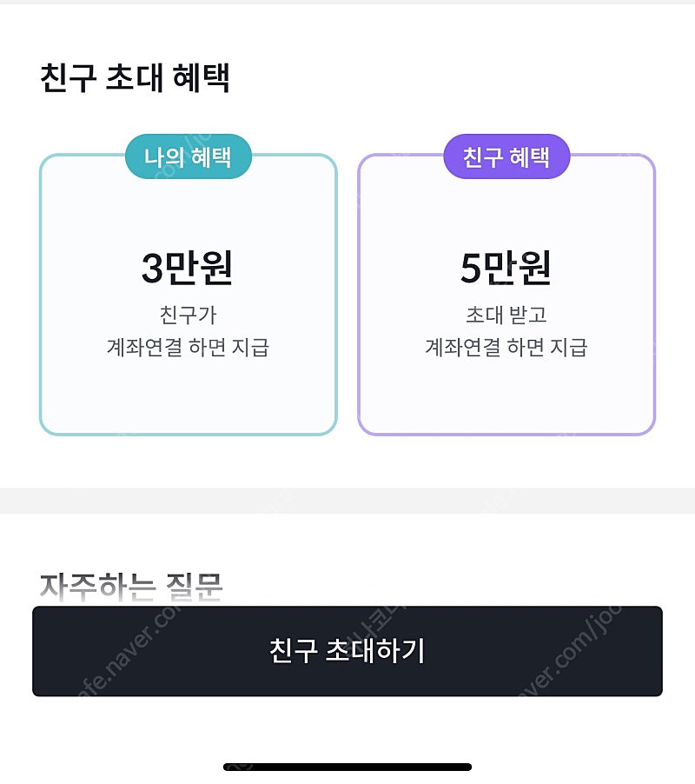Click the 친구 초대 혜택 heading
This screenshot has width=695, height=784.
pos(135,78)
